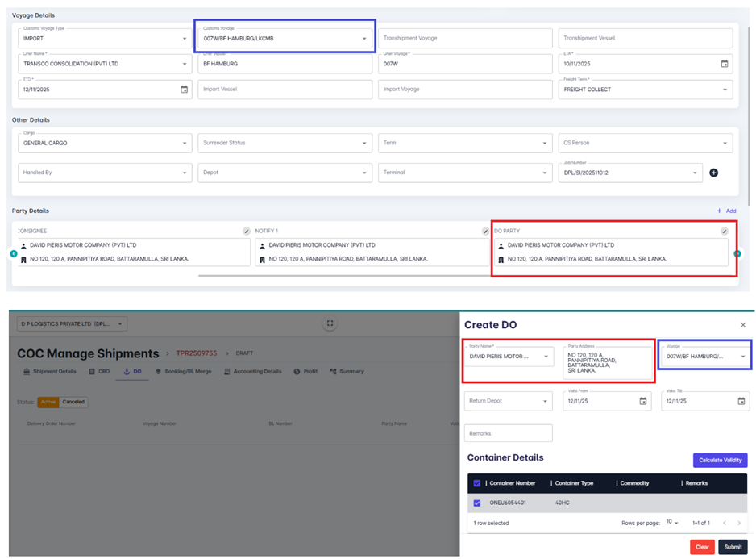Screen dimensions: 756x559
Task: Close the Create DO panel
Action: click(x=743, y=325)
